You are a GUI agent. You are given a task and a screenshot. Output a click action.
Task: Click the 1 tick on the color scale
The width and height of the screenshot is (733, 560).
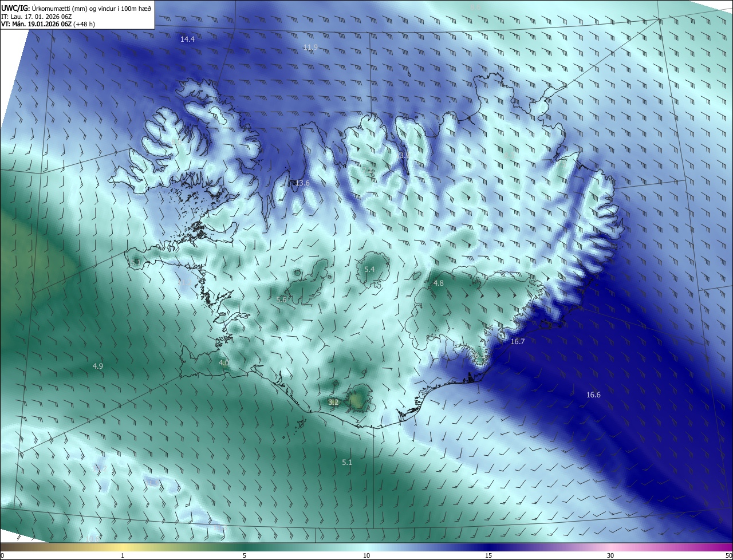pyautogui.click(x=123, y=555)
